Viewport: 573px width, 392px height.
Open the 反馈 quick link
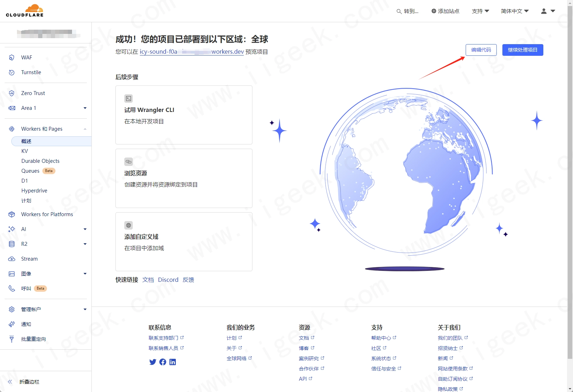click(188, 280)
